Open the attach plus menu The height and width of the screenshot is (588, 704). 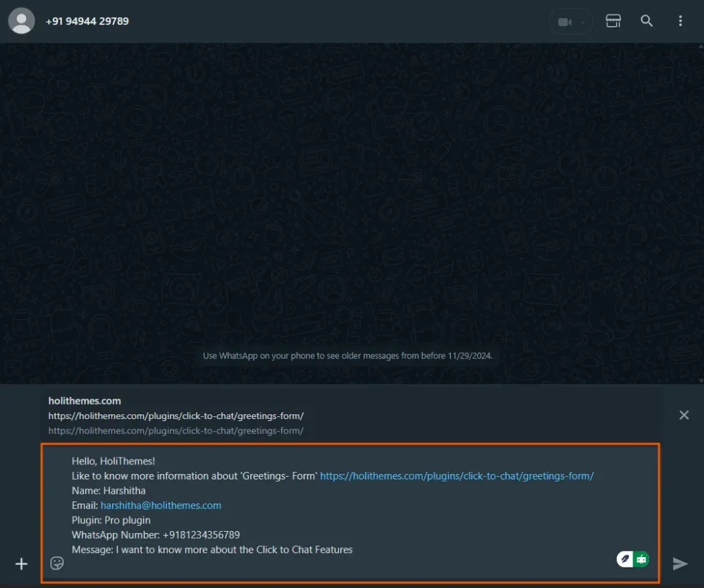pos(21,564)
